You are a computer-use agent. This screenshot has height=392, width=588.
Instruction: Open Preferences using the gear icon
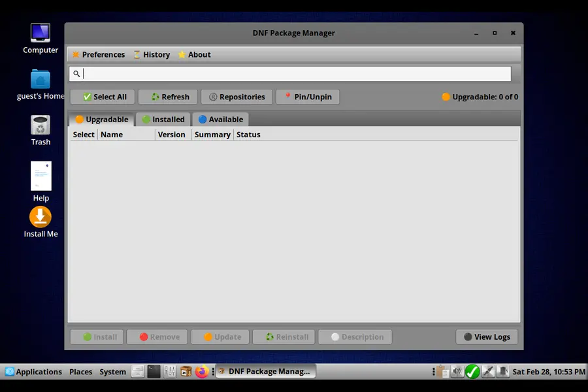(76, 55)
